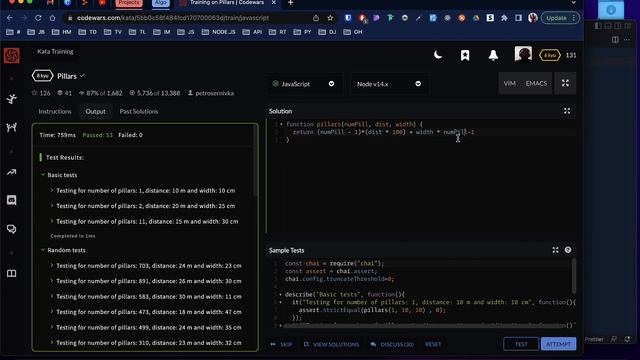
Task: Go to browser home page icon
Action: [52, 18]
